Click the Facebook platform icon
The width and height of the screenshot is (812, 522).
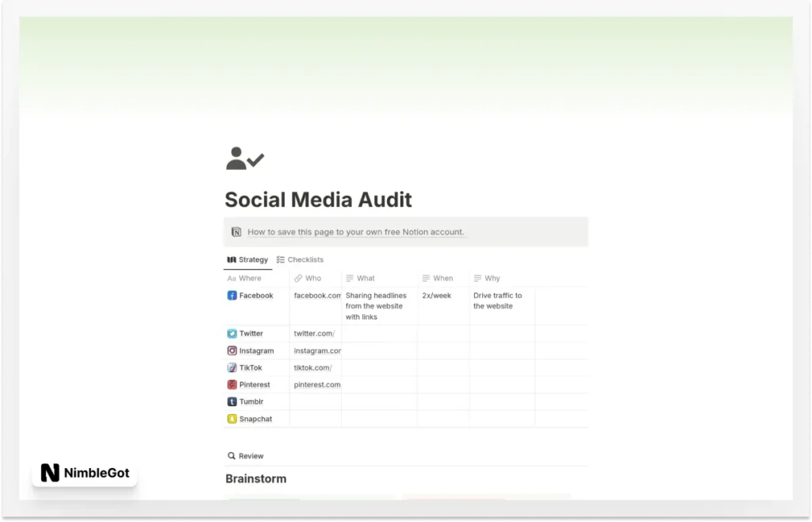click(232, 295)
